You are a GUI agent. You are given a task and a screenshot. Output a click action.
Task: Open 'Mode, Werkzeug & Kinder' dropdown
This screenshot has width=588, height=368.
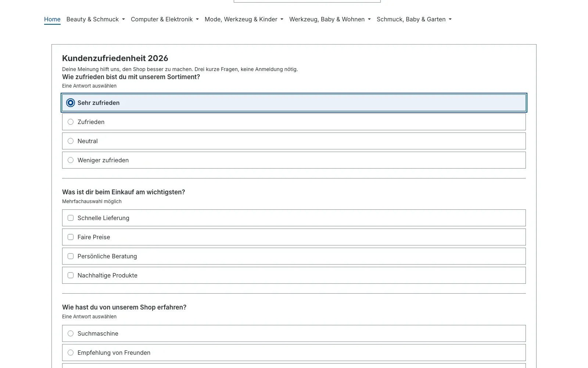(x=244, y=19)
